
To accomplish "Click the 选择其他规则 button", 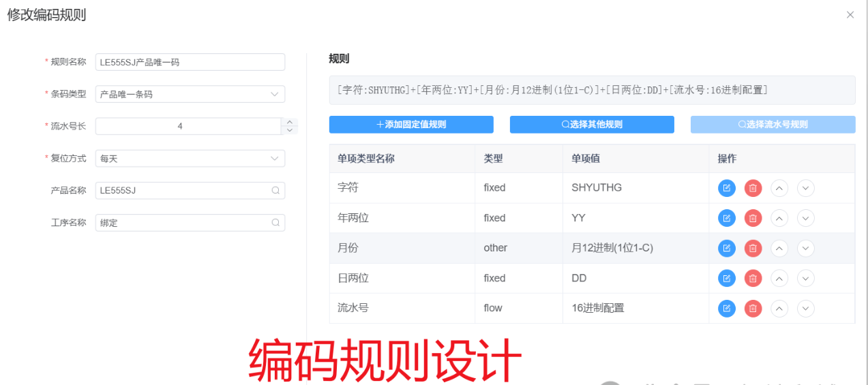I will (x=592, y=125).
